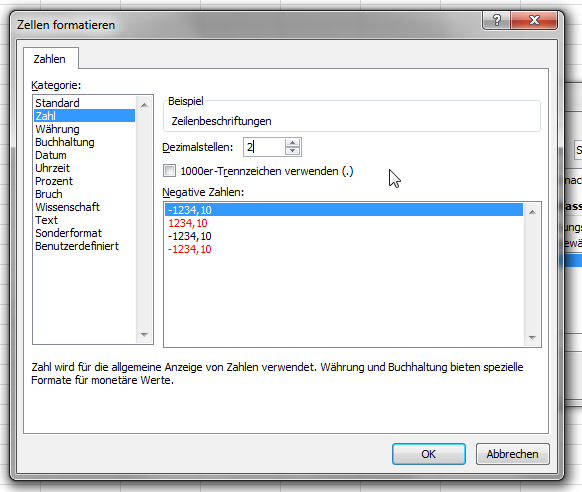
Task: Confirm with the OK button
Action: pyautogui.click(x=429, y=454)
